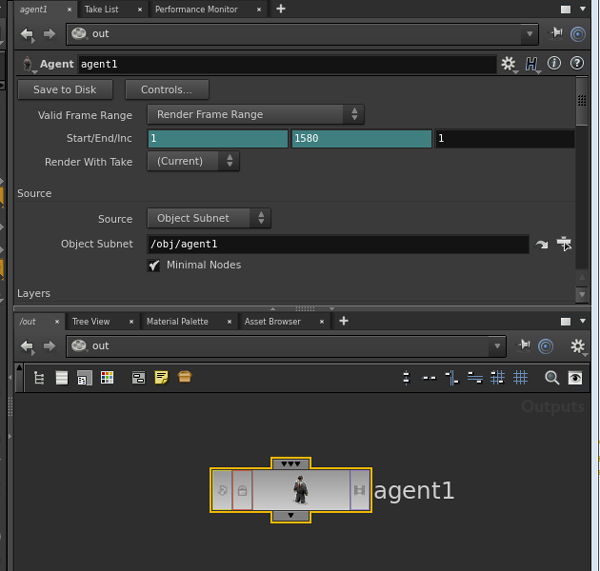Toggle the render flag on agent1 node
Viewport: 600px width, 571px height.
click(x=359, y=490)
